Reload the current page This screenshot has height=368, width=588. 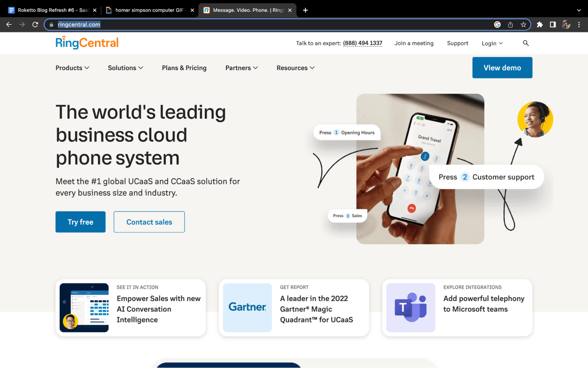click(35, 25)
